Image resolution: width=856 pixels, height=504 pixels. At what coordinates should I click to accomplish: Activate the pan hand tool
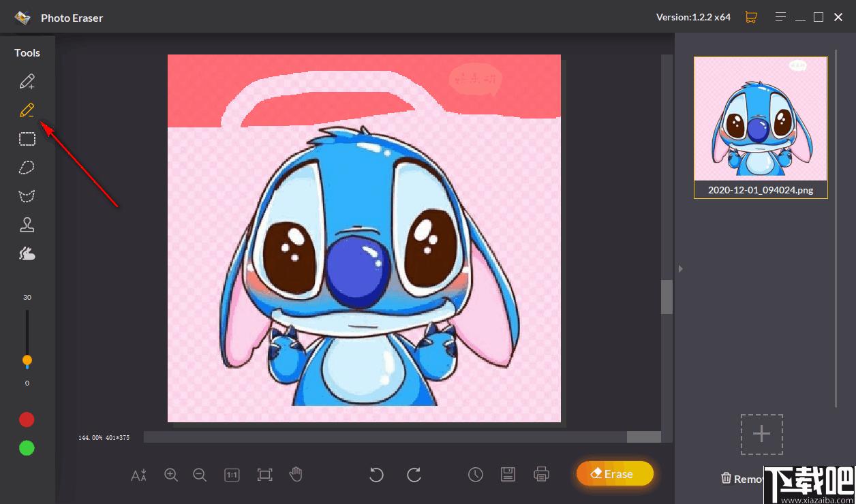tap(296, 475)
